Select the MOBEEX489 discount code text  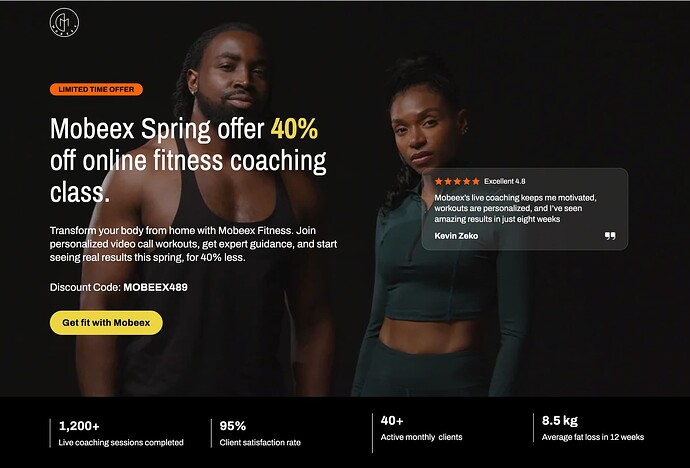tap(155, 287)
